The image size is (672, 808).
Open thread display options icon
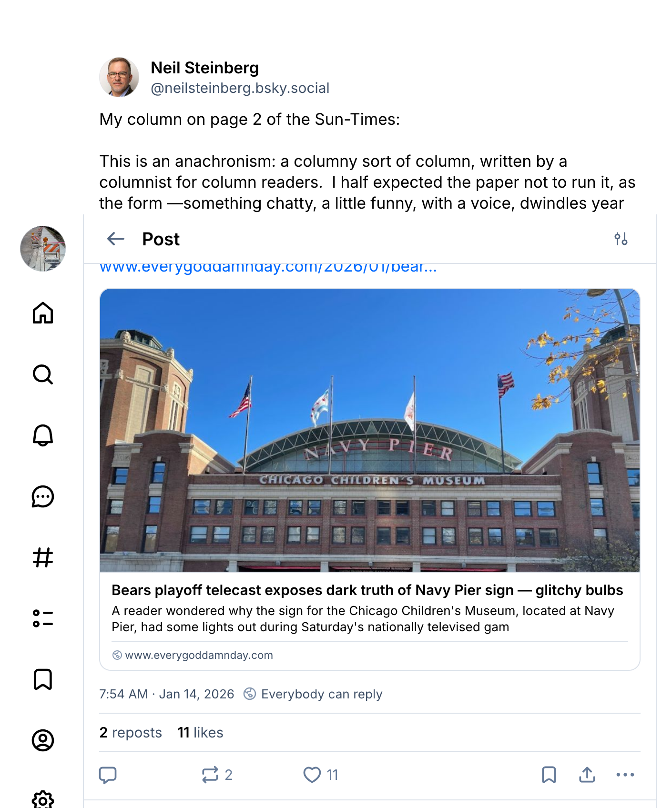point(621,239)
